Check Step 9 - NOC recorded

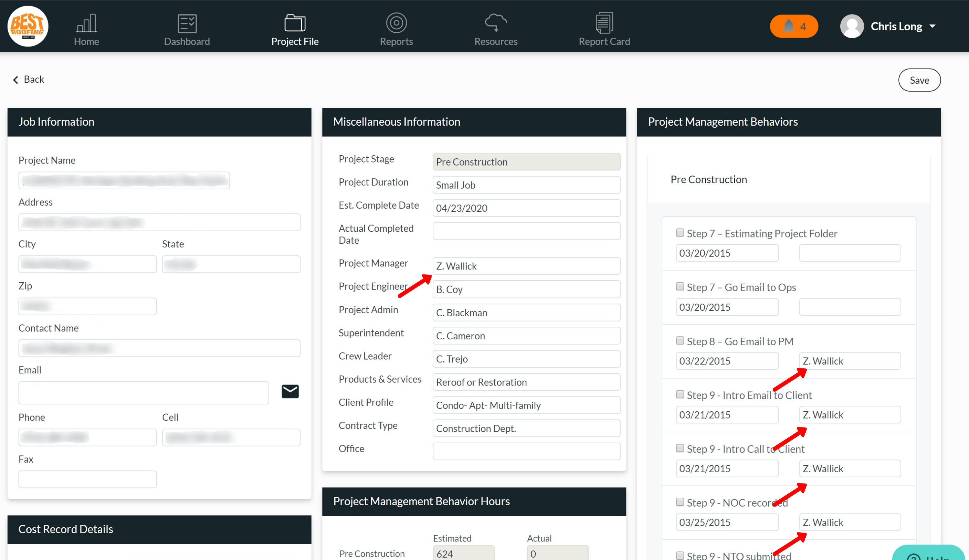pyautogui.click(x=680, y=502)
